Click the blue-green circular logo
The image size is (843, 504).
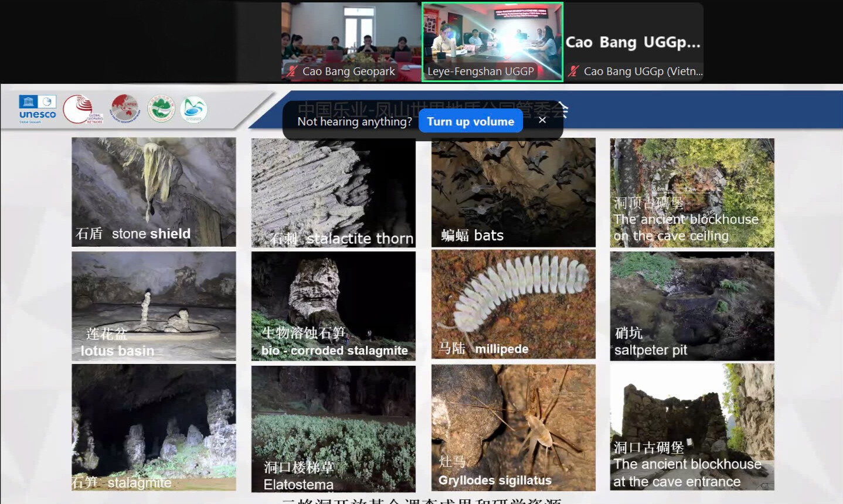click(194, 110)
